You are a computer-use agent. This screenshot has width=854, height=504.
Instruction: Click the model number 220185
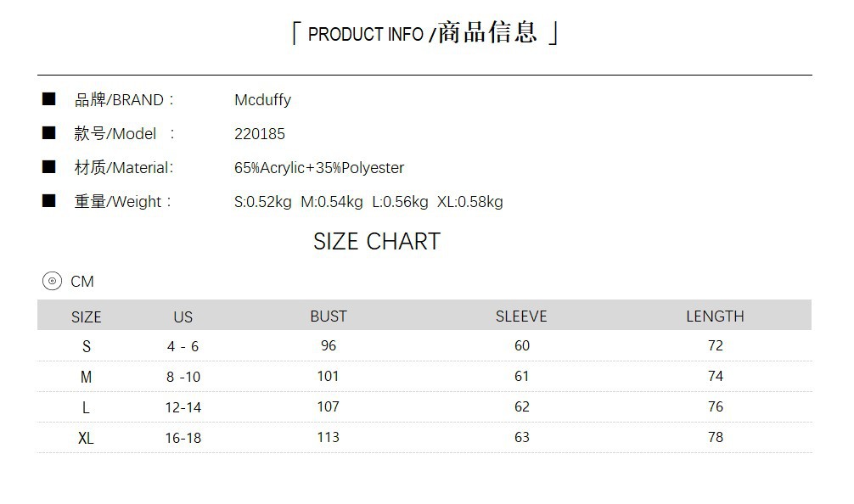click(x=260, y=134)
